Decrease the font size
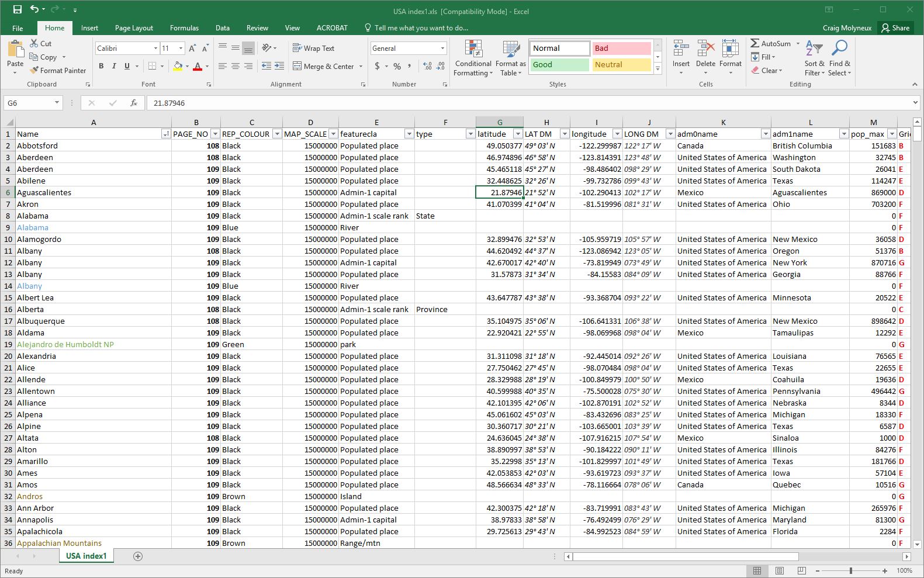 point(205,49)
